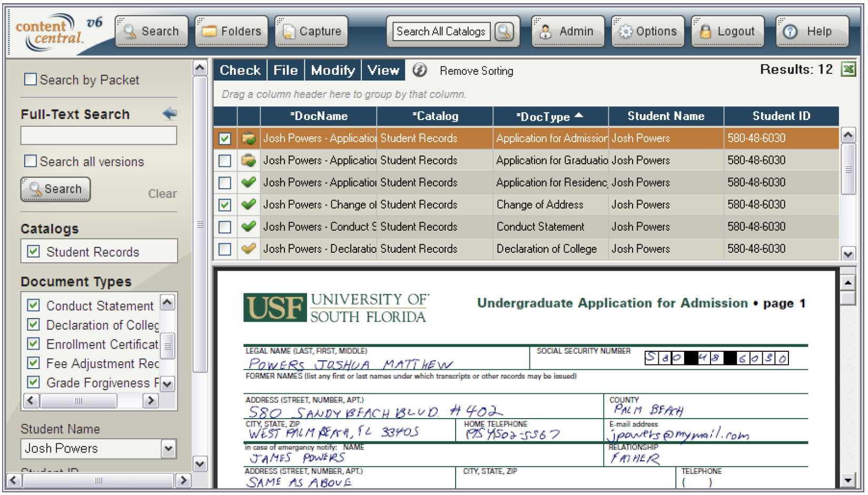Viewport: 868px width, 495px height.
Task: Collapse the panel using the blue back arrow
Action: 170,113
